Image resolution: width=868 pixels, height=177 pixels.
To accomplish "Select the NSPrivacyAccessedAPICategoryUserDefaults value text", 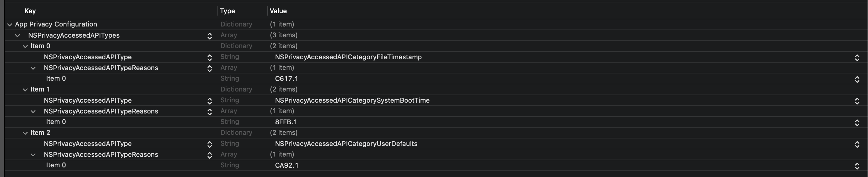I will coord(346,144).
